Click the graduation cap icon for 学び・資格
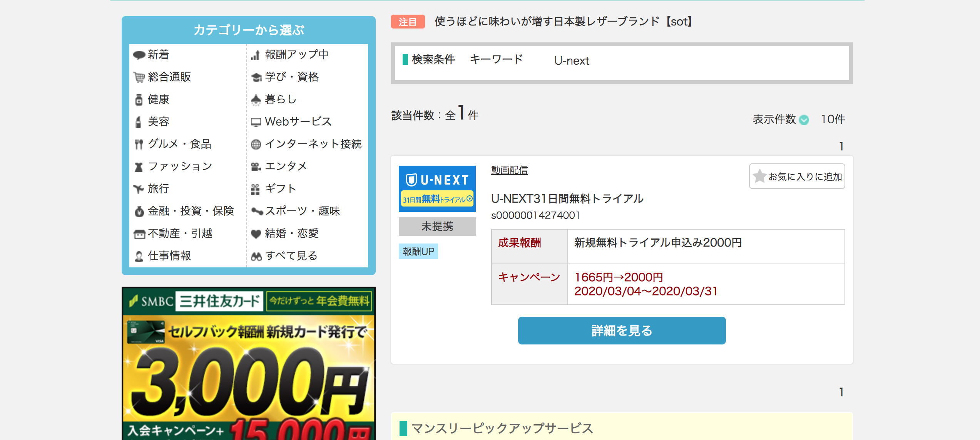The width and height of the screenshot is (980, 440). coord(256,77)
